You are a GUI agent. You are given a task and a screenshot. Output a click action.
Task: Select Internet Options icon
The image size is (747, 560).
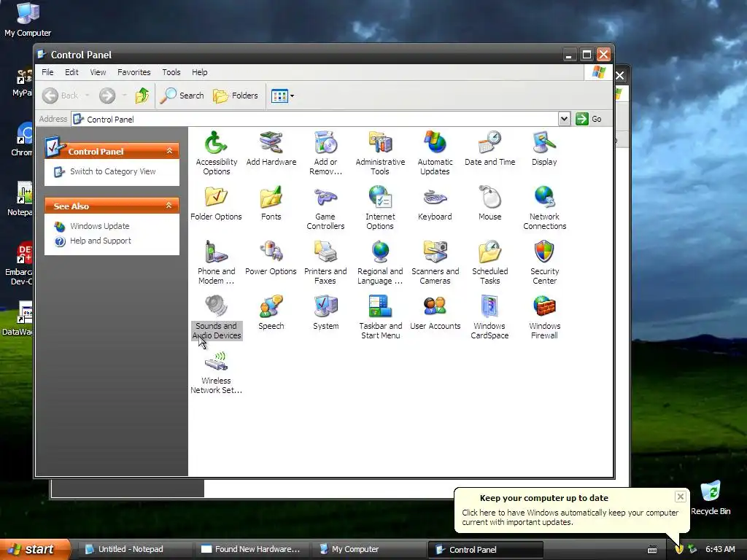point(380,207)
